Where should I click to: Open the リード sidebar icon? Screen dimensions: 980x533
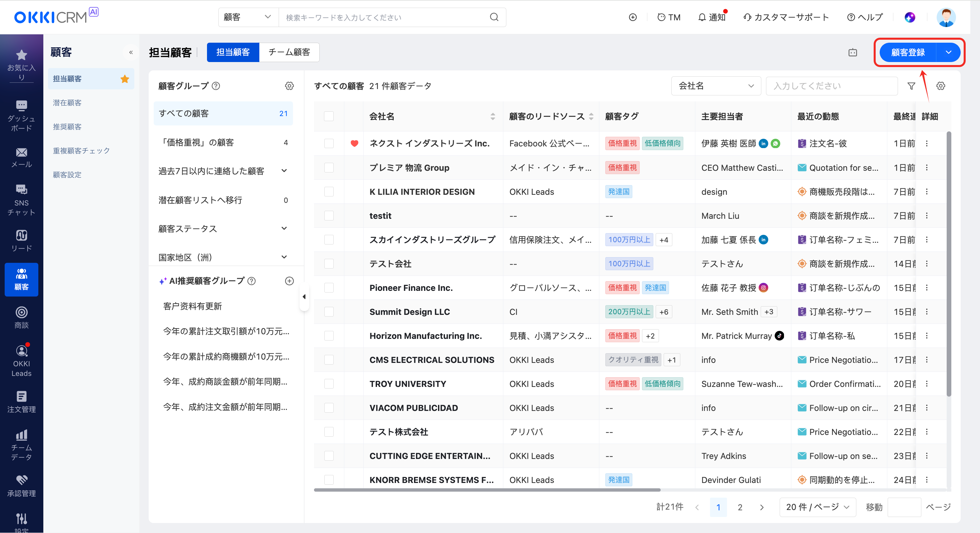pyautogui.click(x=21, y=240)
